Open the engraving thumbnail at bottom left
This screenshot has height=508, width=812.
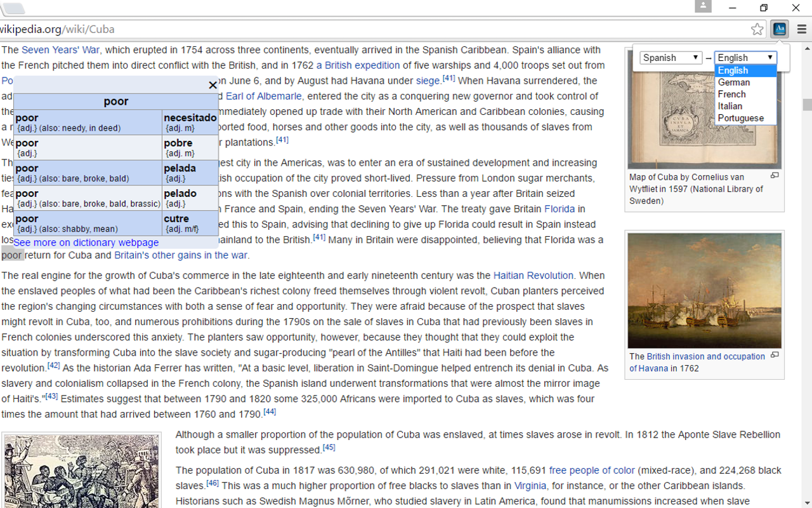(x=81, y=471)
